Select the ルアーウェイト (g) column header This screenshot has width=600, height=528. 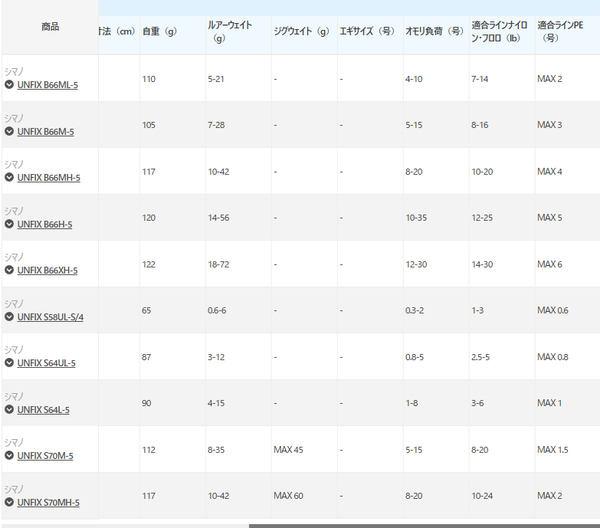tap(234, 35)
